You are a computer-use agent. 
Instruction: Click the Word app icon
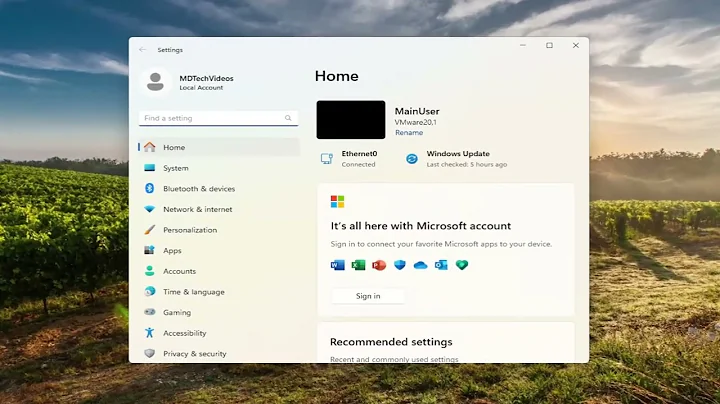point(338,265)
